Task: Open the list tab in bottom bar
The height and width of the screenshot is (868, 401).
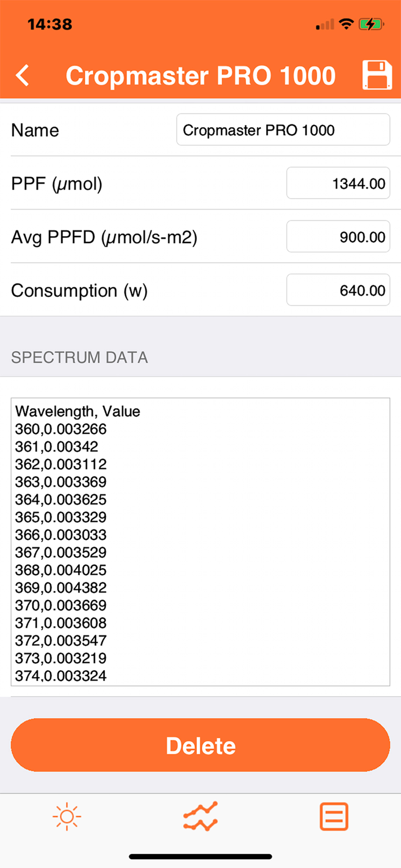Action: (x=334, y=816)
